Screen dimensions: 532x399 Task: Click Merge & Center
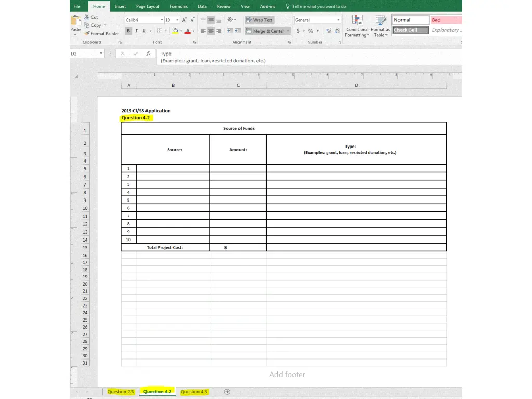click(265, 31)
